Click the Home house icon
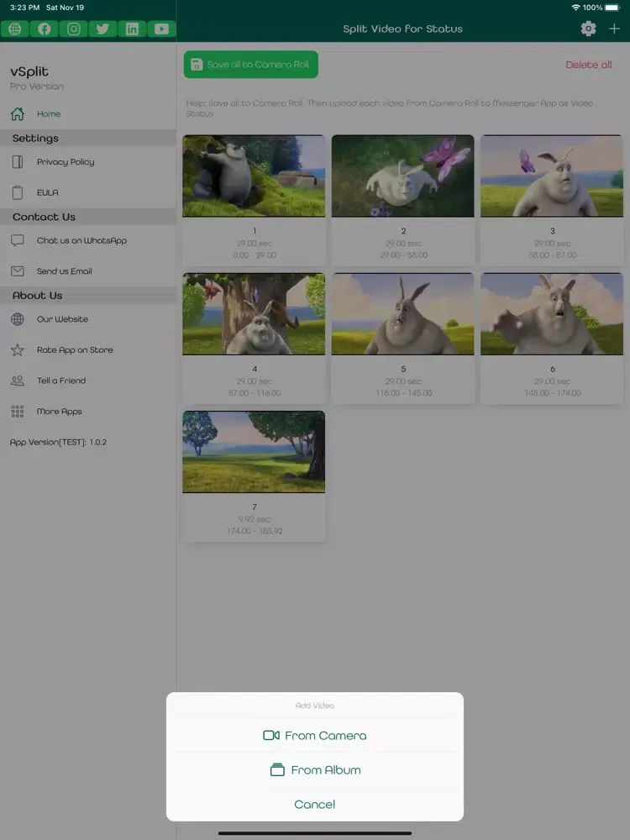The image size is (630, 840). [18, 113]
